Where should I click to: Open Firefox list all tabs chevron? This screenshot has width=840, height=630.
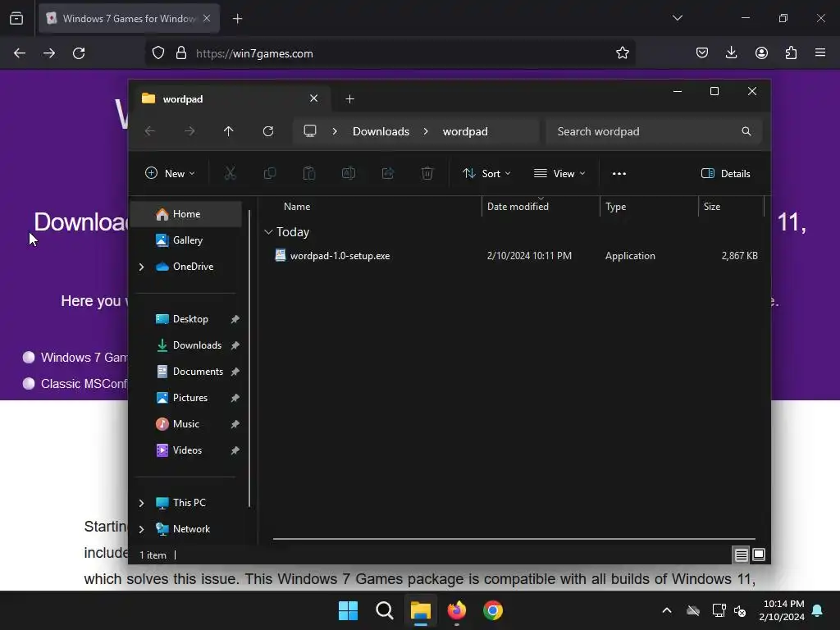(x=677, y=18)
